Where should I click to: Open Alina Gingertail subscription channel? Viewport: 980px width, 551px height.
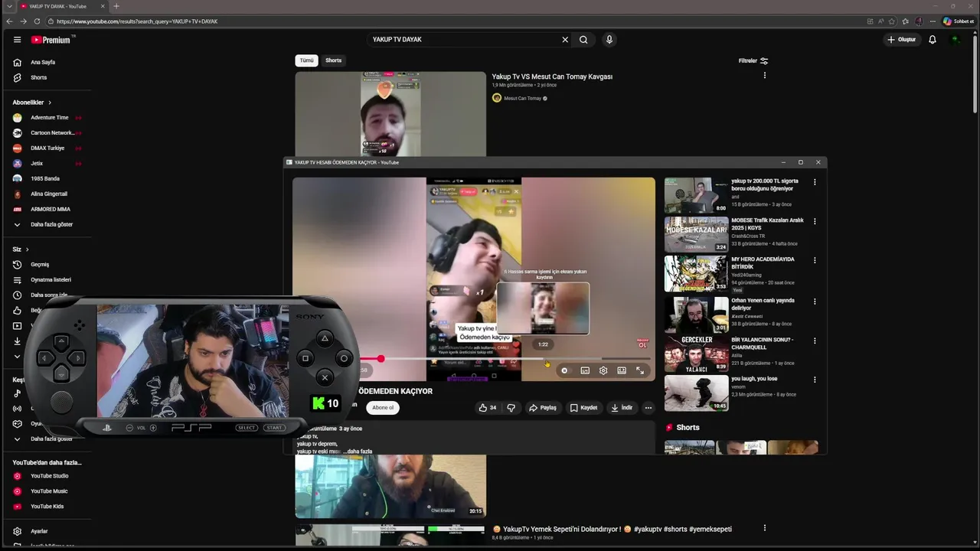coord(48,194)
